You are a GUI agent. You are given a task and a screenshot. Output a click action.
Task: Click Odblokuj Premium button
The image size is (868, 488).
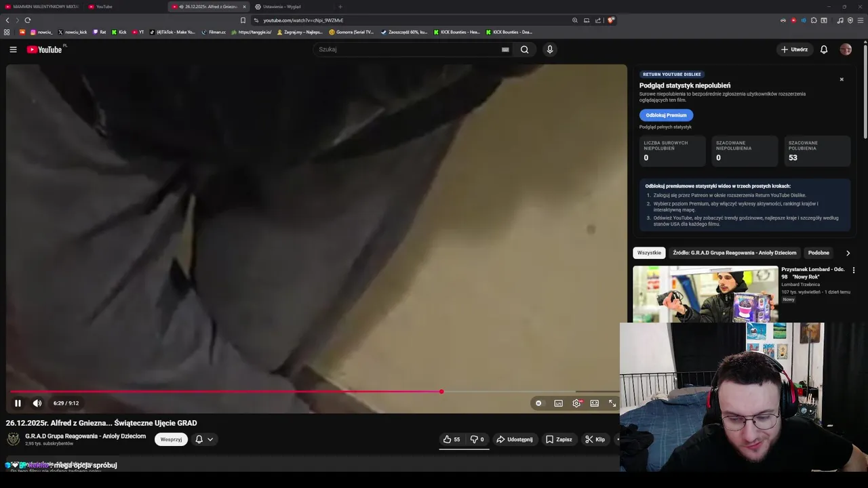(666, 115)
